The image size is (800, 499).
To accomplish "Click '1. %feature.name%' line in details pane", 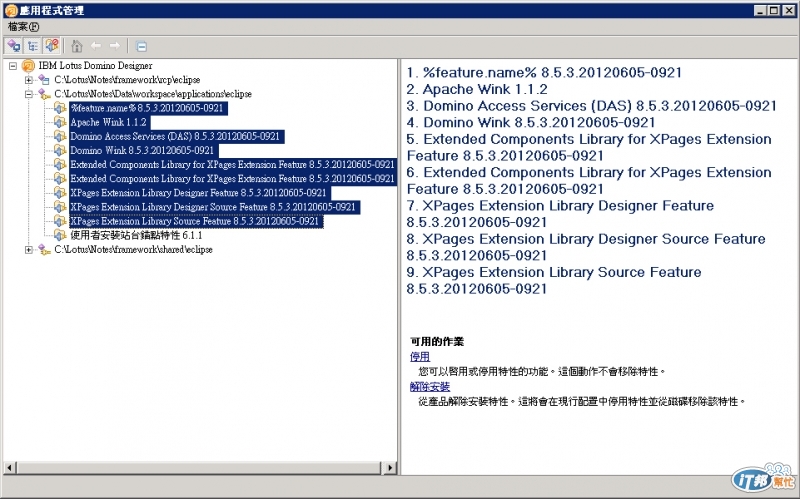I will (544, 72).
